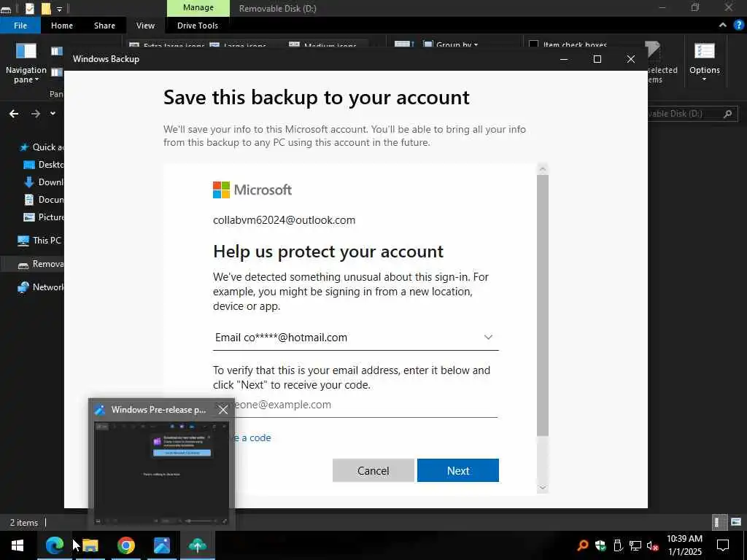Open the recent locations dropdown arrow
The height and width of the screenshot is (560, 747).
coord(53,113)
